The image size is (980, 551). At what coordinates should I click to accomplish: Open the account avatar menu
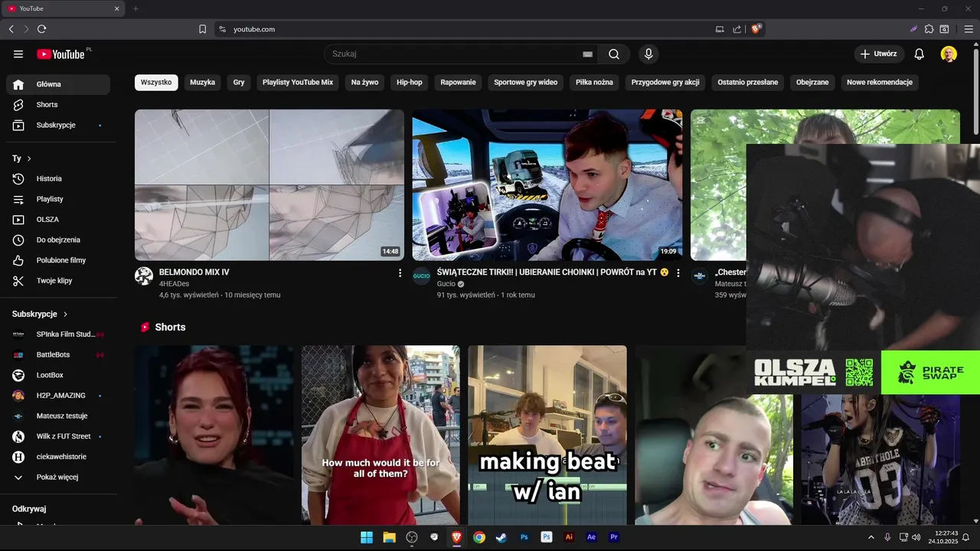949,54
